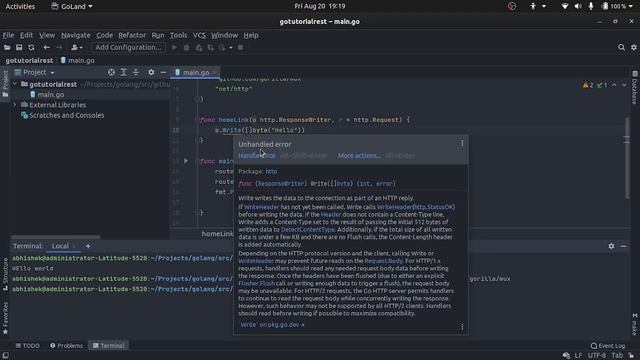Image resolution: width=640 pixels, height=360 pixels.
Task: Click Select Opened File target icon
Action: coord(111,72)
